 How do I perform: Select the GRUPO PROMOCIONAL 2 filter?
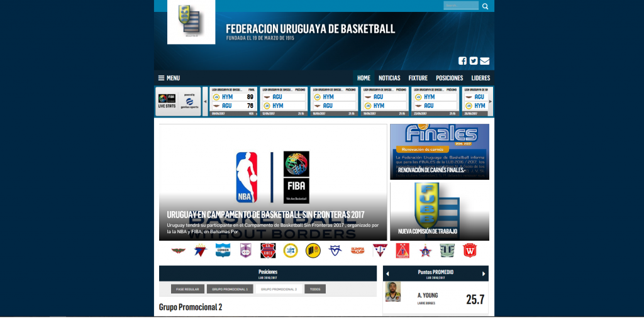pyautogui.click(x=279, y=289)
